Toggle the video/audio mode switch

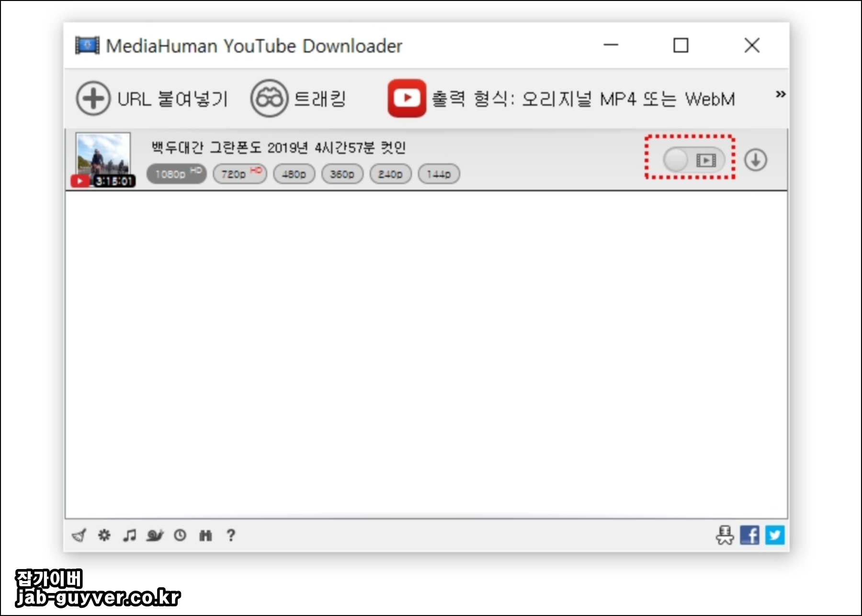(x=693, y=160)
